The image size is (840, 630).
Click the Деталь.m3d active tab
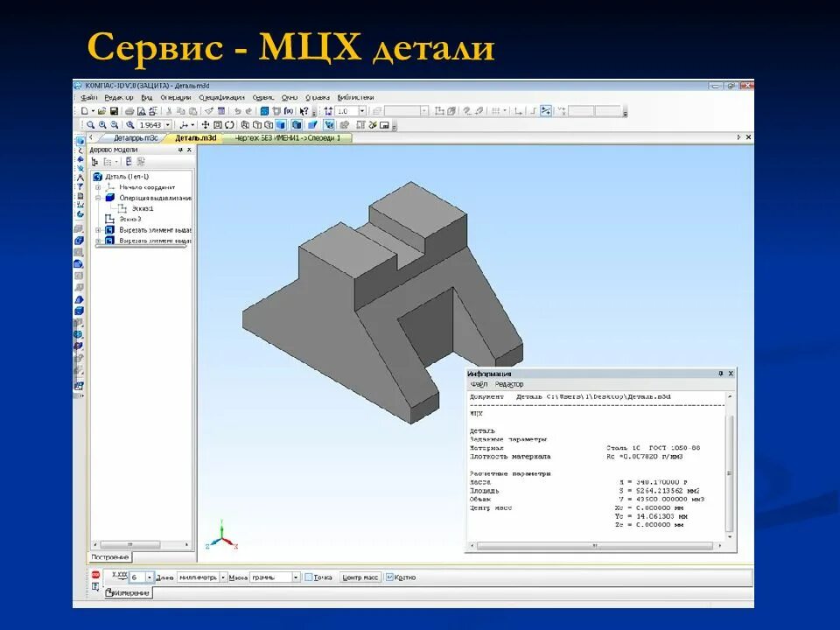click(196, 137)
